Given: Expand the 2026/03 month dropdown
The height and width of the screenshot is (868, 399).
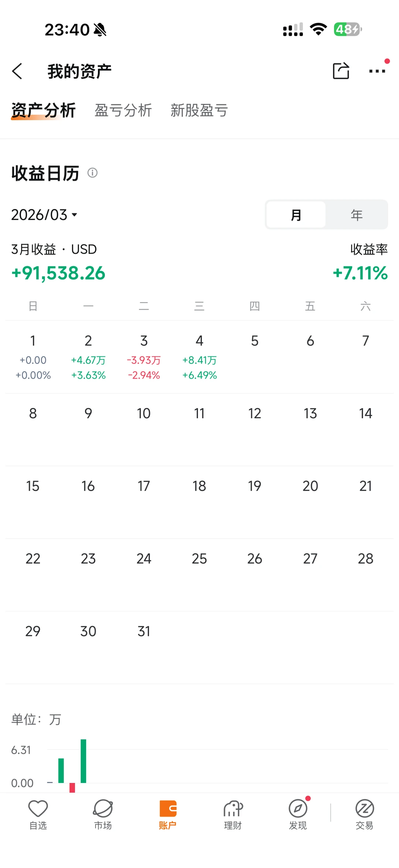Looking at the screenshot, I should tap(44, 215).
